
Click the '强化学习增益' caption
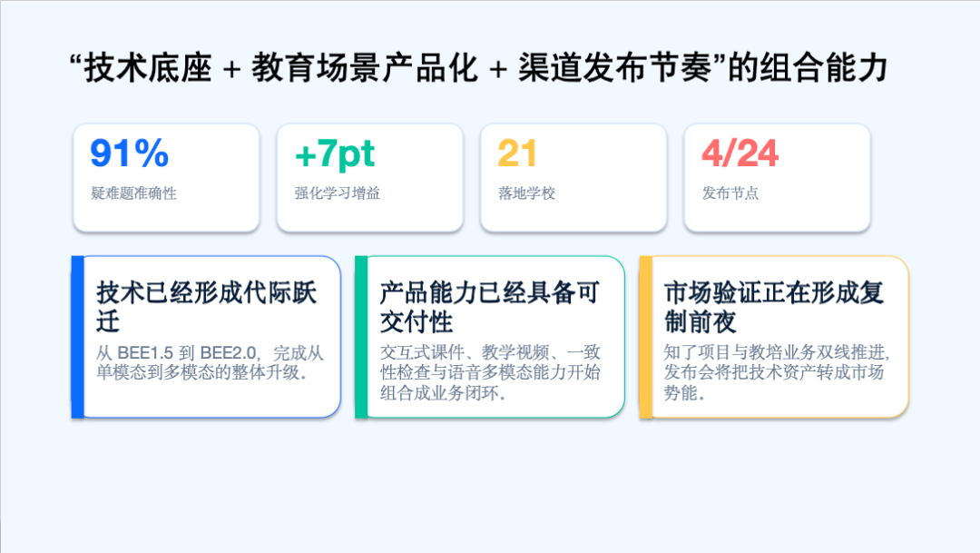point(337,193)
